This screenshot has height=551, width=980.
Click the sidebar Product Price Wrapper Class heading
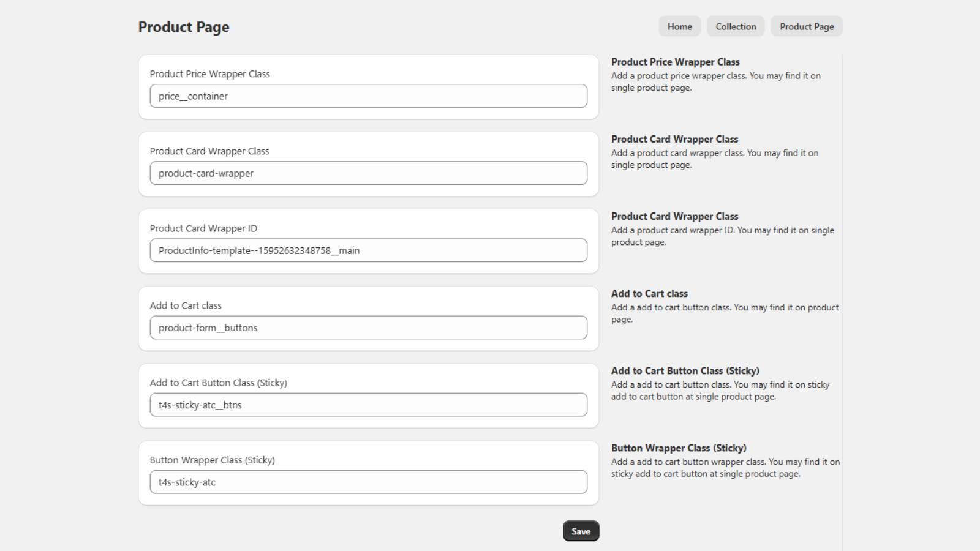click(x=675, y=62)
